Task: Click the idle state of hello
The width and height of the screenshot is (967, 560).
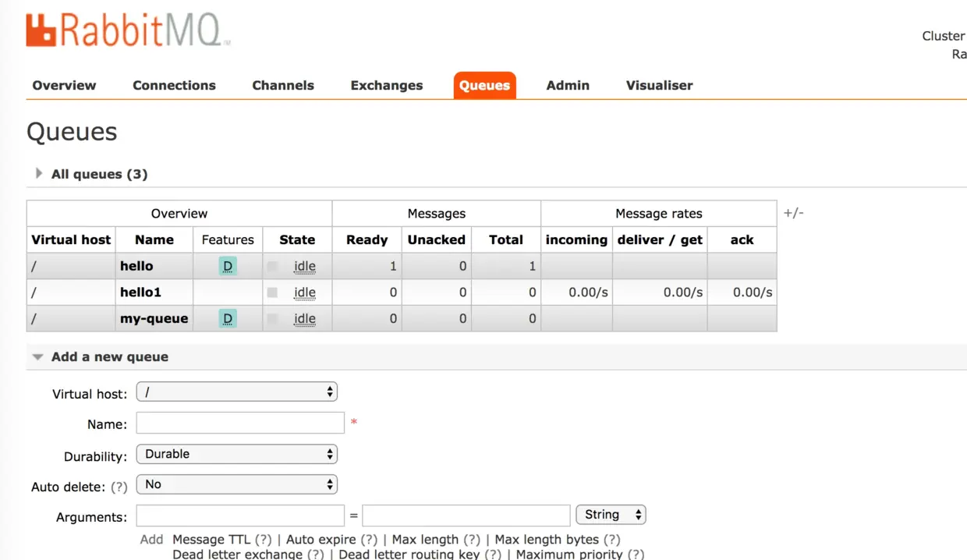Action: pos(305,266)
